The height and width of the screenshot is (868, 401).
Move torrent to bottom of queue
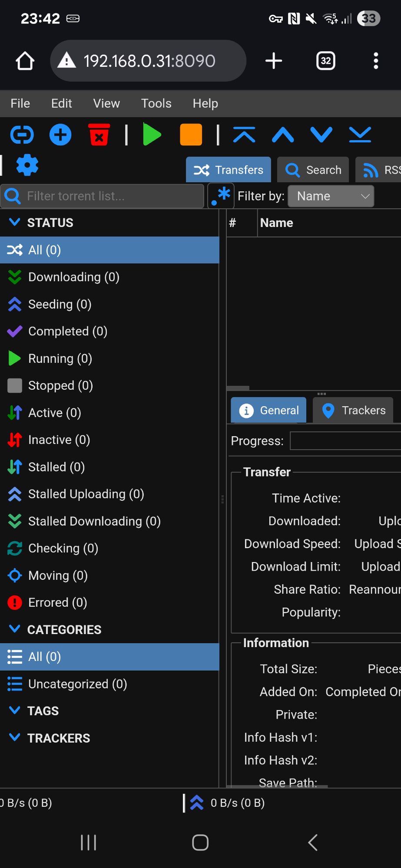pyautogui.click(x=360, y=135)
